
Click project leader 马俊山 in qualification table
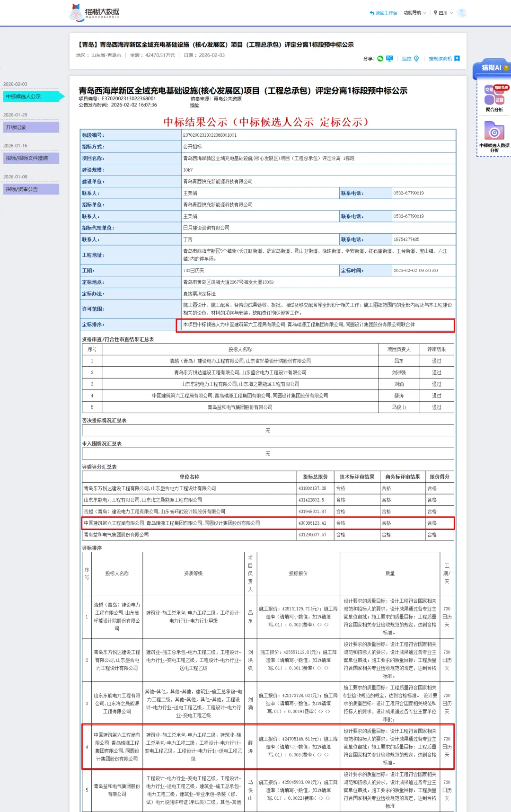(399, 407)
